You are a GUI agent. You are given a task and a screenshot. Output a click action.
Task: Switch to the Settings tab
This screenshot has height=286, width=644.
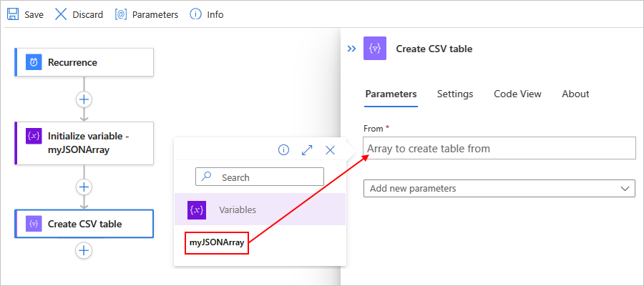point(455,94)
